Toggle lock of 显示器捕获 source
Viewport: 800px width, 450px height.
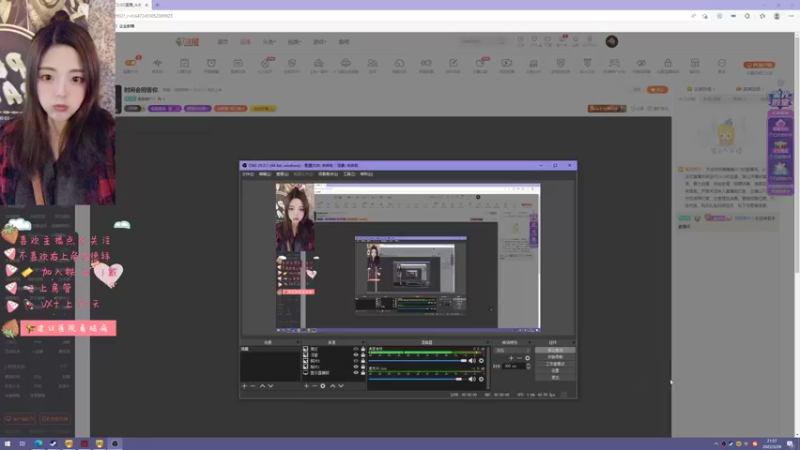(363, 373)
